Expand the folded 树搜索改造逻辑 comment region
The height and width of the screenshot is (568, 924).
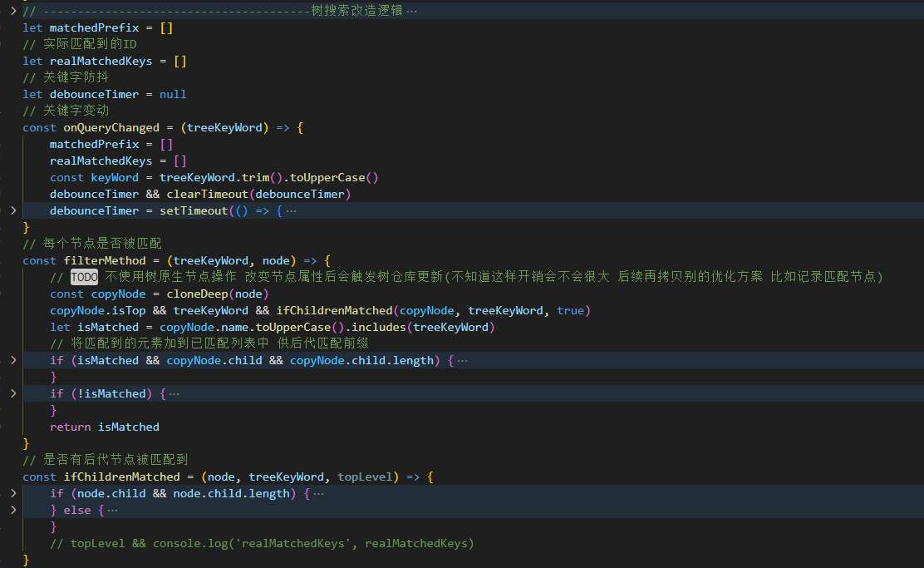pyautogui.click(x=12, y=11)
